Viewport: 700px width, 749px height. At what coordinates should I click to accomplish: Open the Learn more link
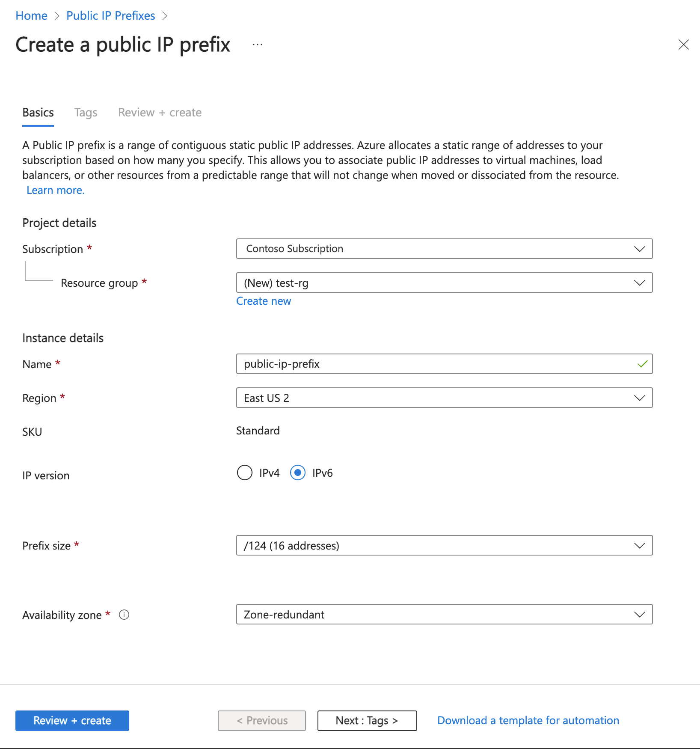pyautogui.click(x=55, y=190)
